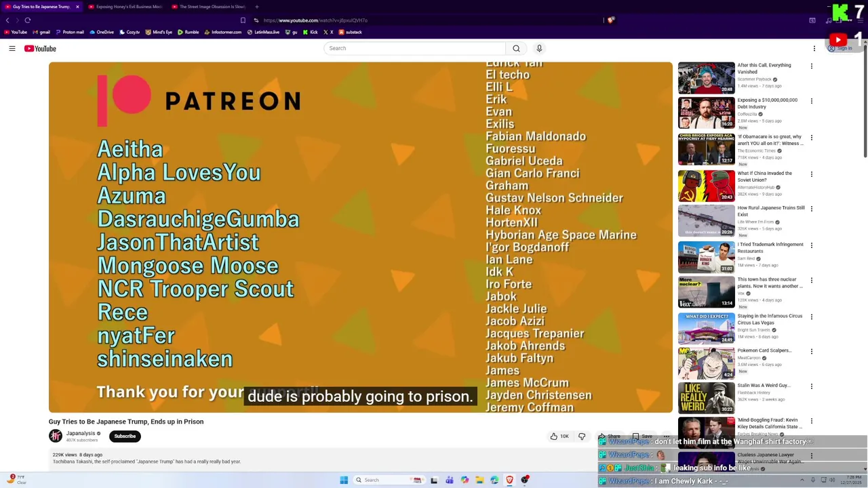Open options for 'If Obamacare is great' video
The height and width of the screenshot is (488, 868).
pos(812,138)
